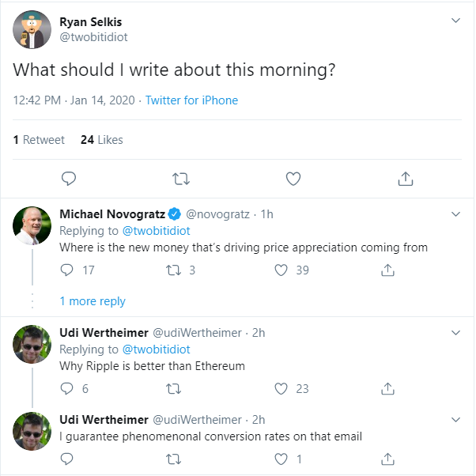Screen dimensions: 476x476
Task: Share the main tweet via share icon
Action: (x=406, y=179)
